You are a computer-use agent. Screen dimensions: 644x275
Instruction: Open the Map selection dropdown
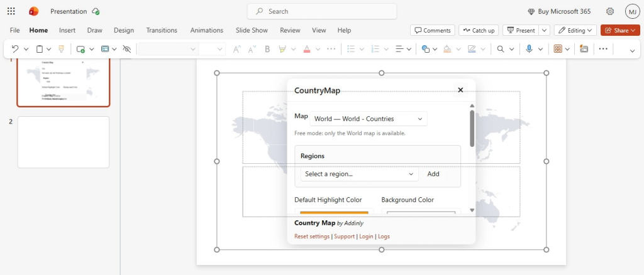(369, 119)
